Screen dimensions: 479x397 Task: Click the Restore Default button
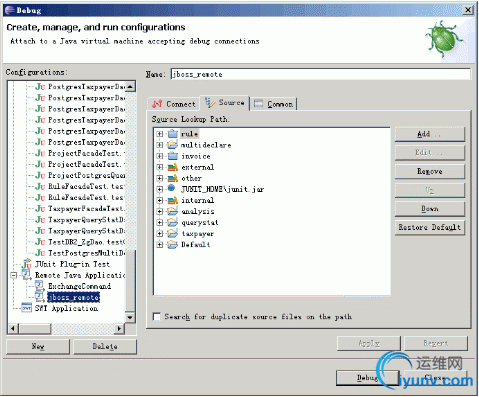(x=430, y=227)
